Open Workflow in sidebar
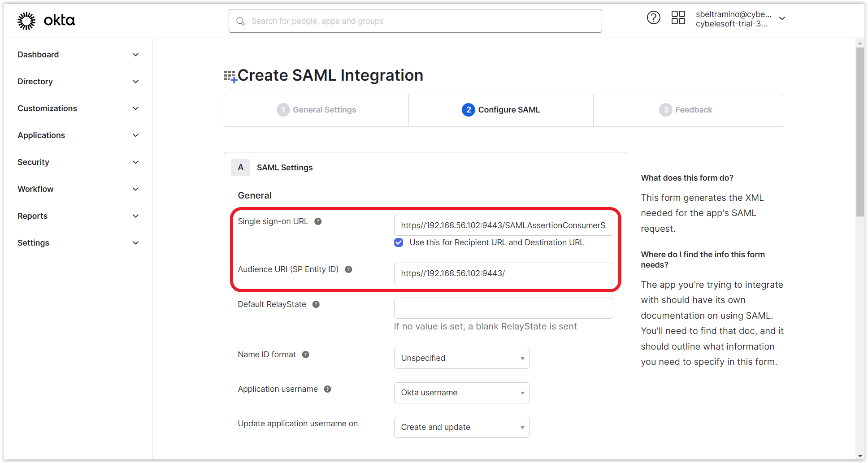 tap(35, 189)
